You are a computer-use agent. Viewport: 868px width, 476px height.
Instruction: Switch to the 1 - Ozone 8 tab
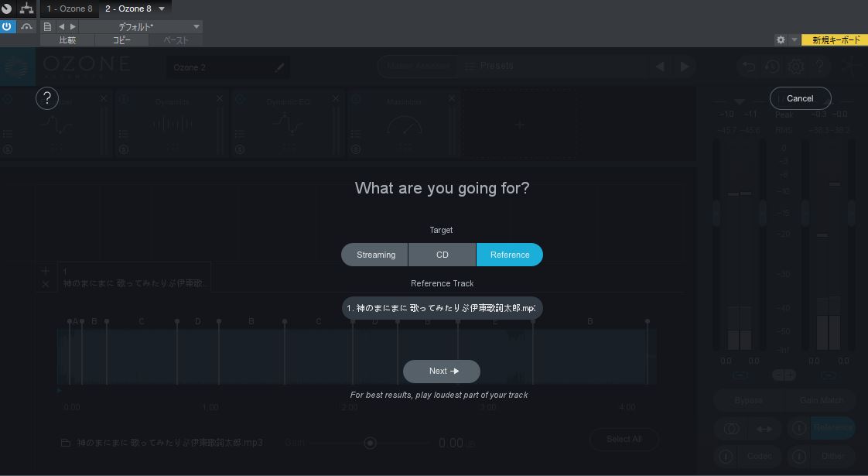(70, 9)
